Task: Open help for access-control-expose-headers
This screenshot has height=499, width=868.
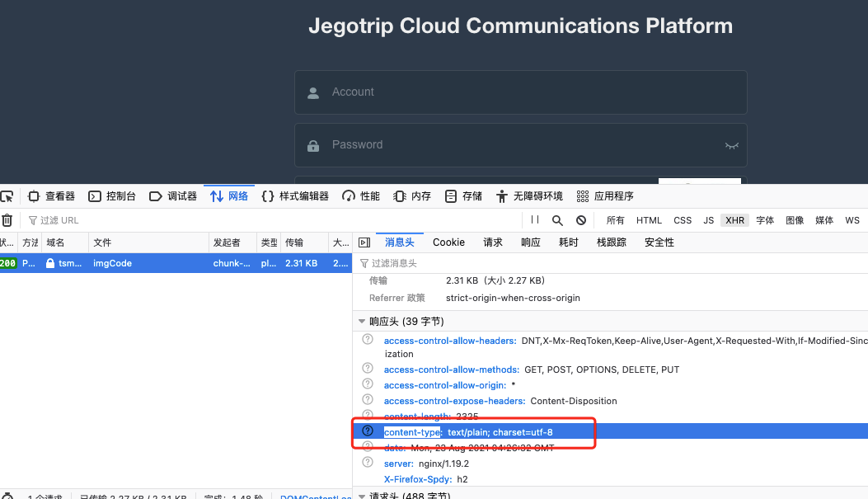Action: click(368, 400)
